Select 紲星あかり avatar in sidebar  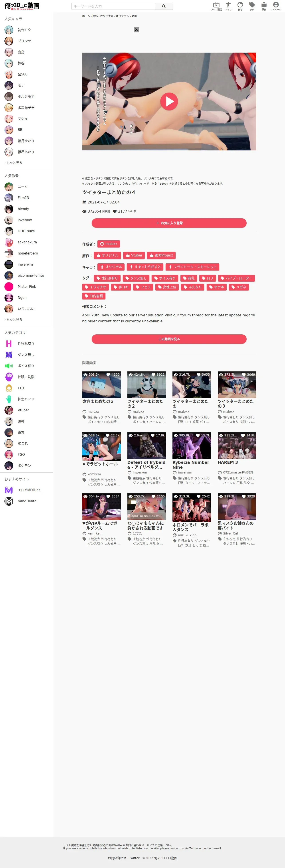click(9, 152)
